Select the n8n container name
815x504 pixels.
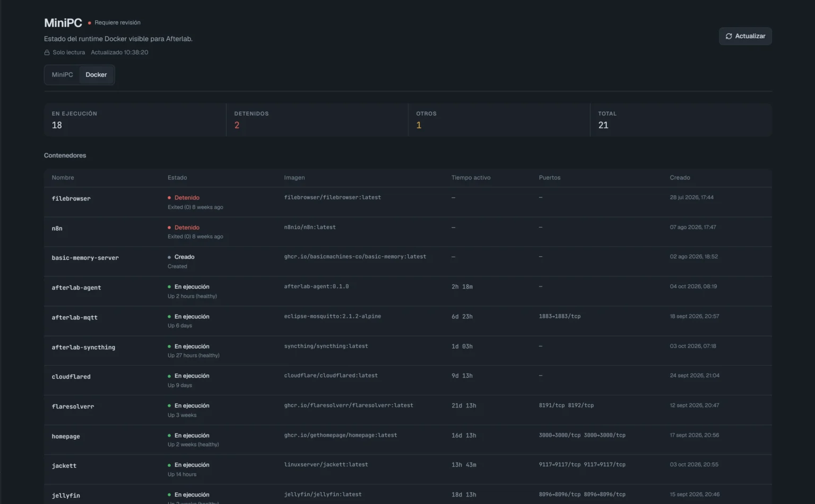[57, 229]
